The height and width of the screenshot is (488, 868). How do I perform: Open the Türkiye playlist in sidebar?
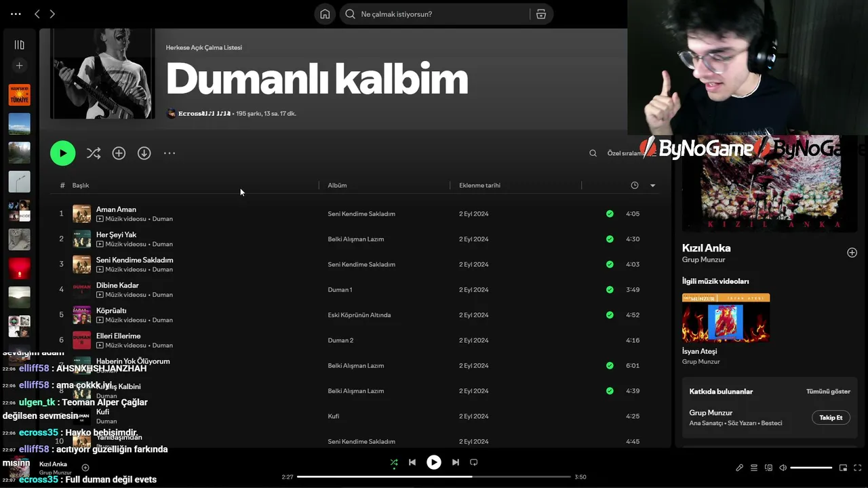pos(19,95)
